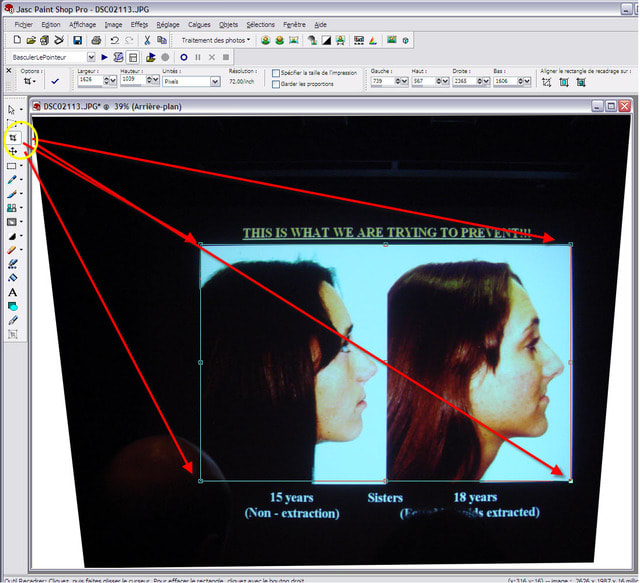Viewport: 640px width, 583px height.
Task: Toggle 'Garder les proportions' checkbox
Action: (276, 84)
